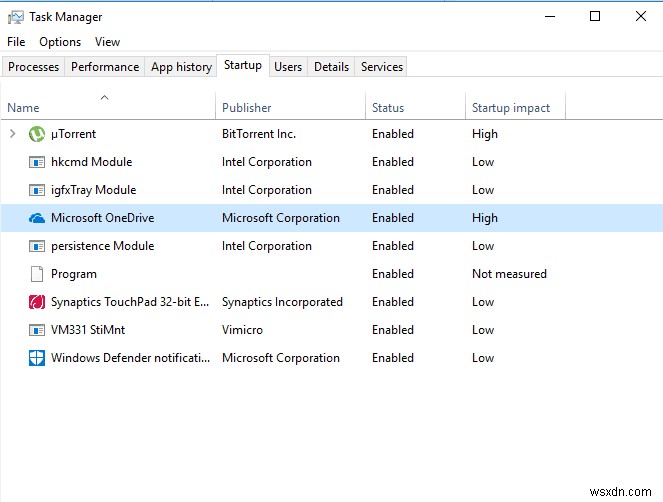The width and height of the screenshot is (663, 502).
Task: Click the persistence Module icon
Action: pyautogui.click(x=37, y=246)
